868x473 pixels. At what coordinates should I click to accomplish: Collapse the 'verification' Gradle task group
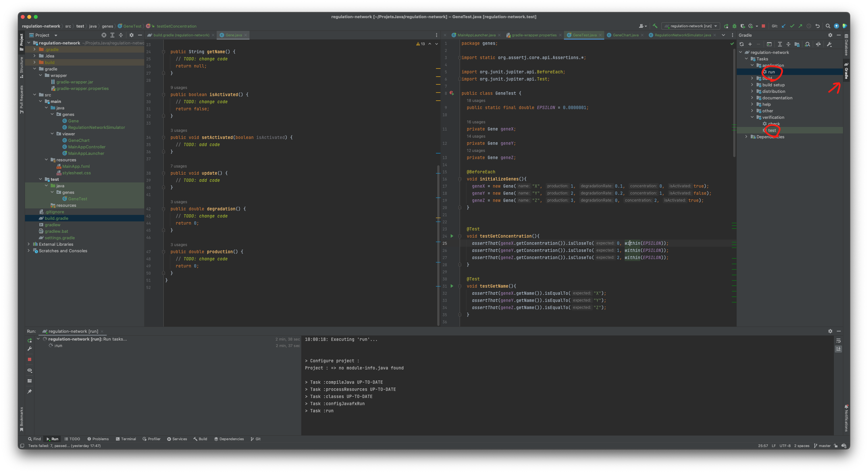(x=752, y=117)
